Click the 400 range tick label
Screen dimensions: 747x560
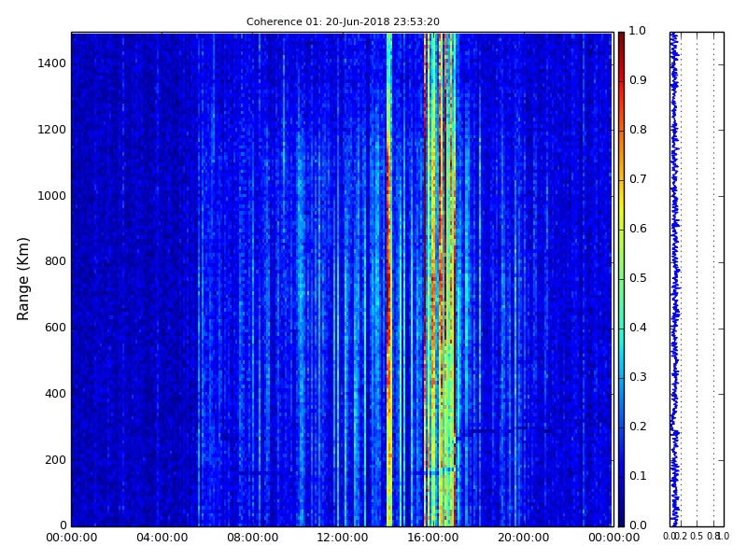55,394
